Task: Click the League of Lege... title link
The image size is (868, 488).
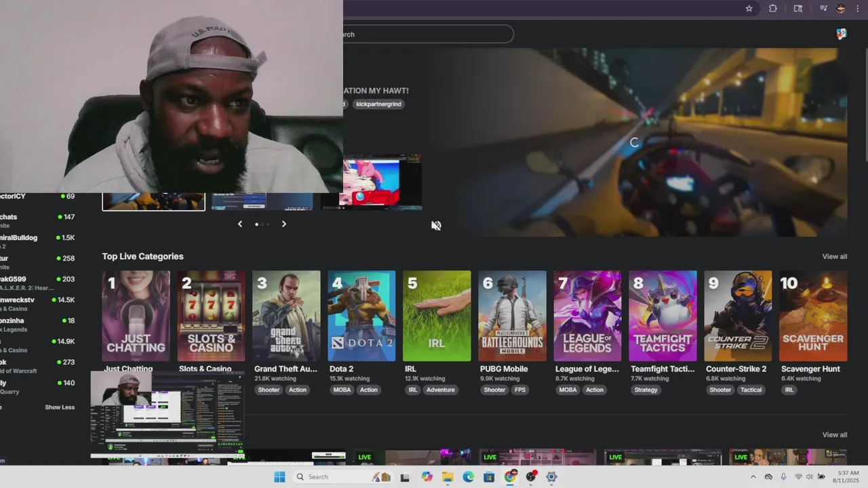Action: 587,369
